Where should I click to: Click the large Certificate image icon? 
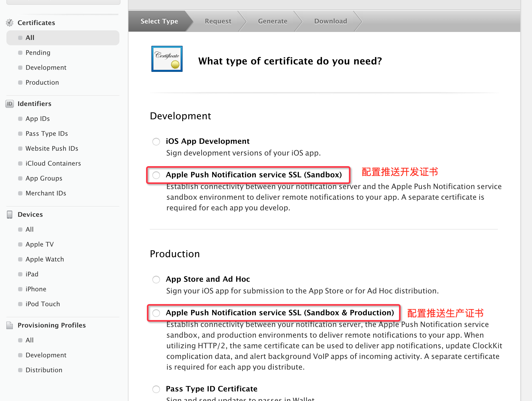tap(167, 59)
